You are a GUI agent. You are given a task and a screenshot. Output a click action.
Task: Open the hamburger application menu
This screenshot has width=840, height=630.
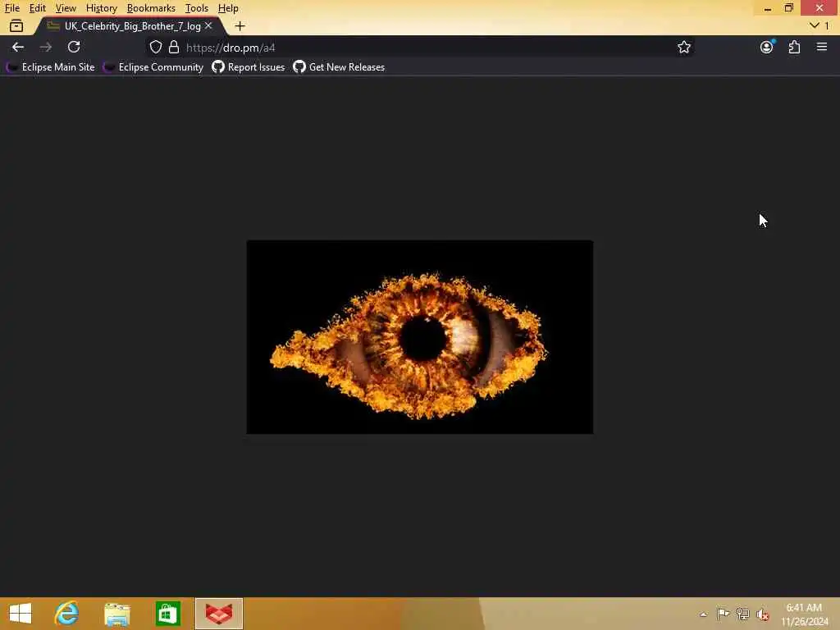822,47
